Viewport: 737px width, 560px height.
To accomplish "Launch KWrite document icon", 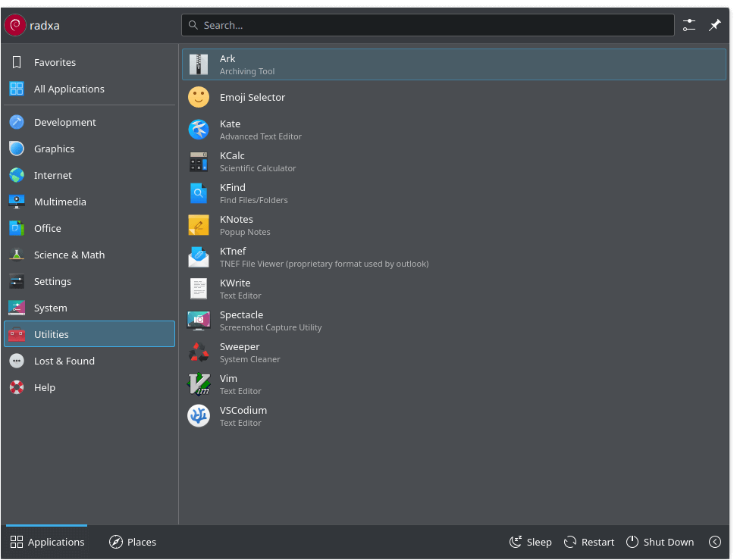I will pos(199,289).
